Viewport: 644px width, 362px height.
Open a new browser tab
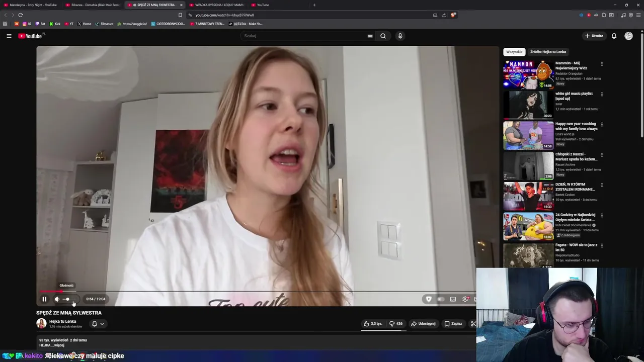[x=314, y=5]
